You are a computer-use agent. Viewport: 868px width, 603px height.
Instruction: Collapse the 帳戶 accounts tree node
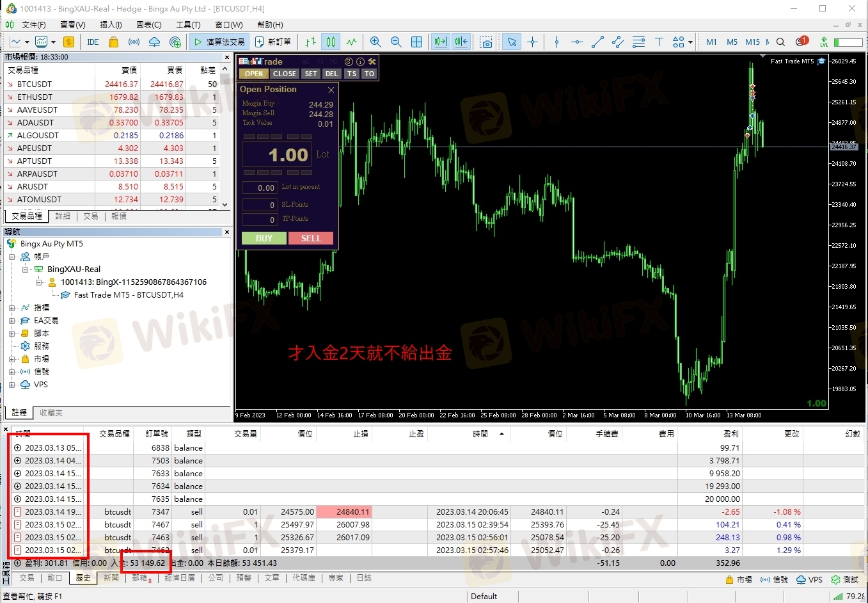[12, 256]
